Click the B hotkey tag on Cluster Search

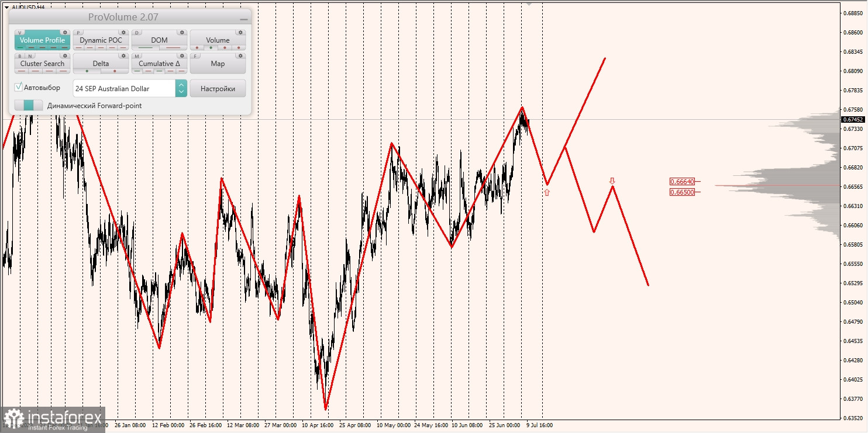tap(20, 57)
